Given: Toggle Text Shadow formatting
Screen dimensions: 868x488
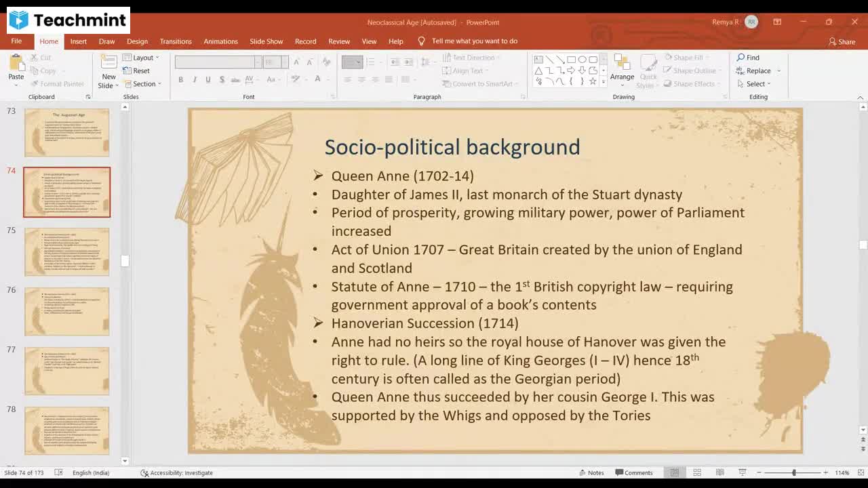Looking at the screenshot, I should (222, 79).
